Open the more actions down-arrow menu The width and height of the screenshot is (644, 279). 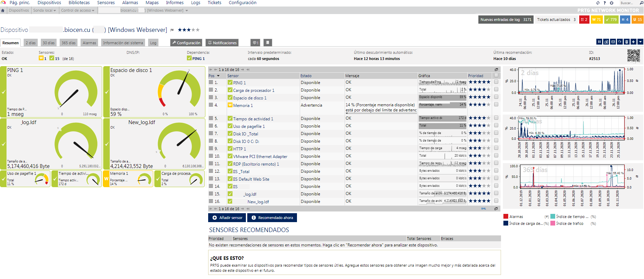click(x=640, y=42)
